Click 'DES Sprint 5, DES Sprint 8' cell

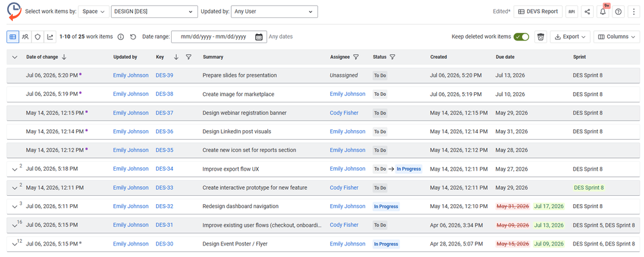[x=604, y=225]
